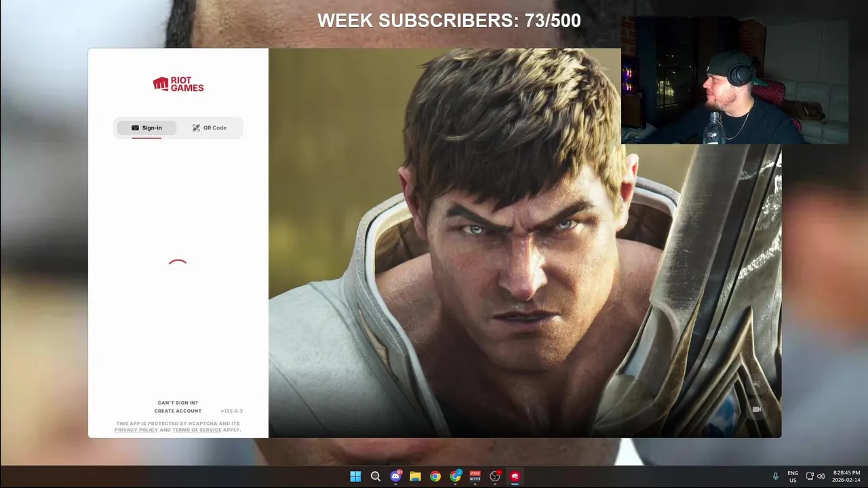Viewport: 868px width, 488px height.
Task: Open Voicemeeter from the taskbar
Action: 475,476
